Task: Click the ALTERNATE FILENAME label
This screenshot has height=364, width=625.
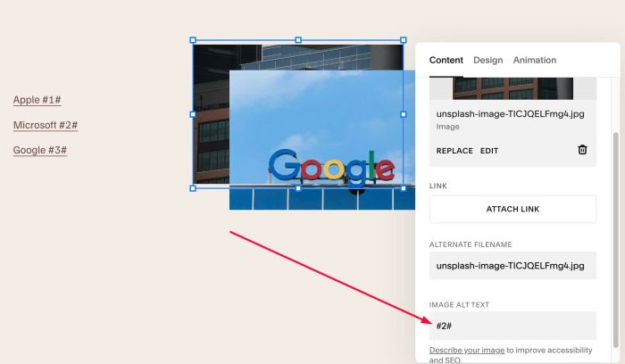Action: (471, 244)
